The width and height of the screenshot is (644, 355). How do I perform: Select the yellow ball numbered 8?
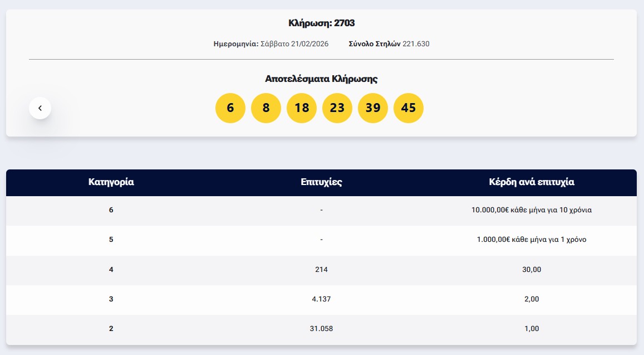(x=266, y=108)
